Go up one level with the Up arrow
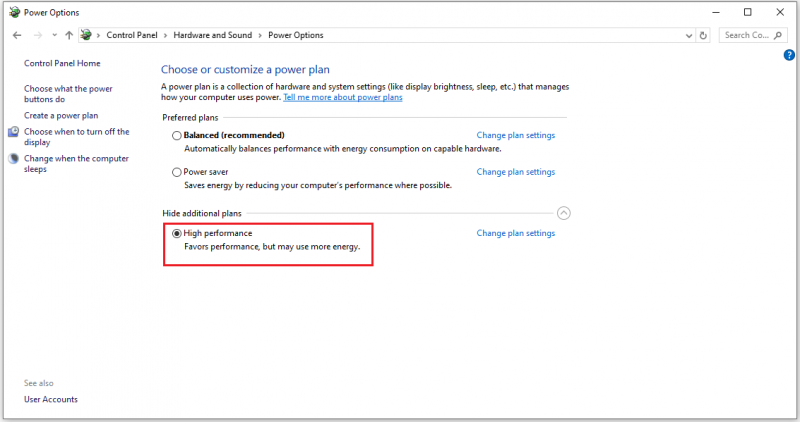 click(69, 35)
